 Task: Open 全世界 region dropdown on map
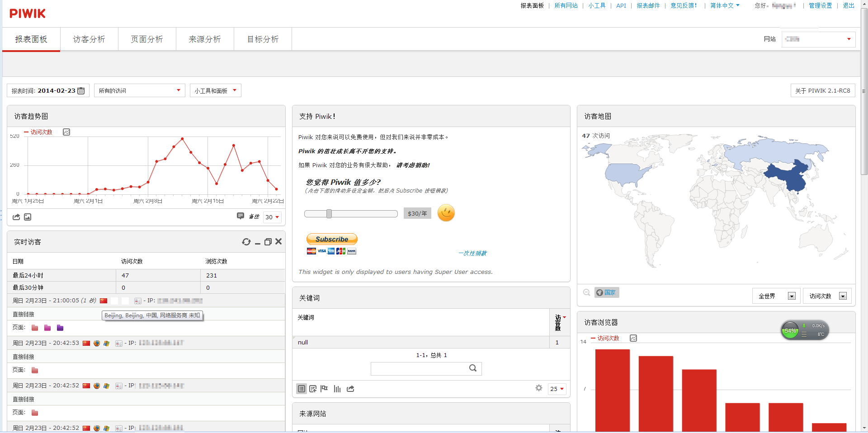point(776,296)
